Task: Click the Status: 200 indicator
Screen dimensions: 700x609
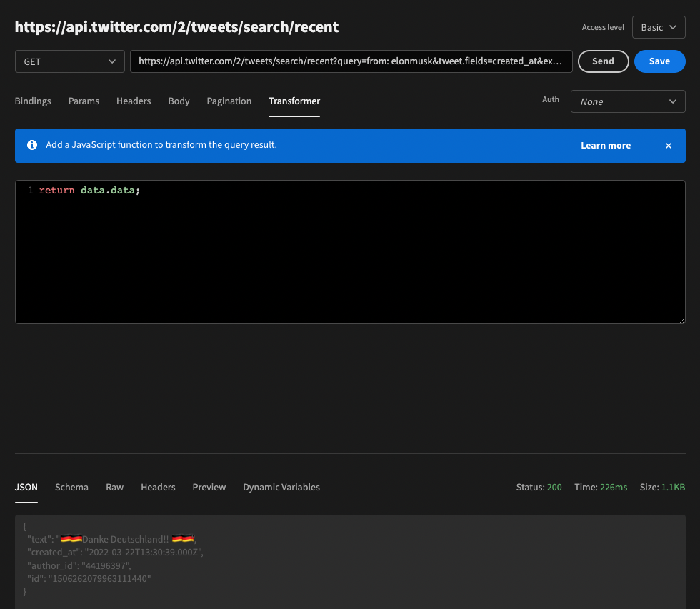Action: pyautogui.click(x=539, y=487)
